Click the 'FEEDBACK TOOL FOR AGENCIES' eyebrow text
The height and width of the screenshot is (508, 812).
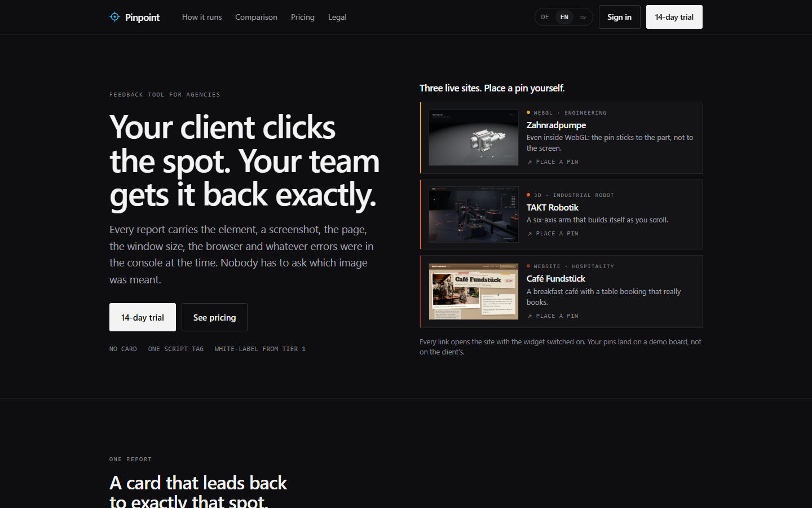(x=165, y=95)
